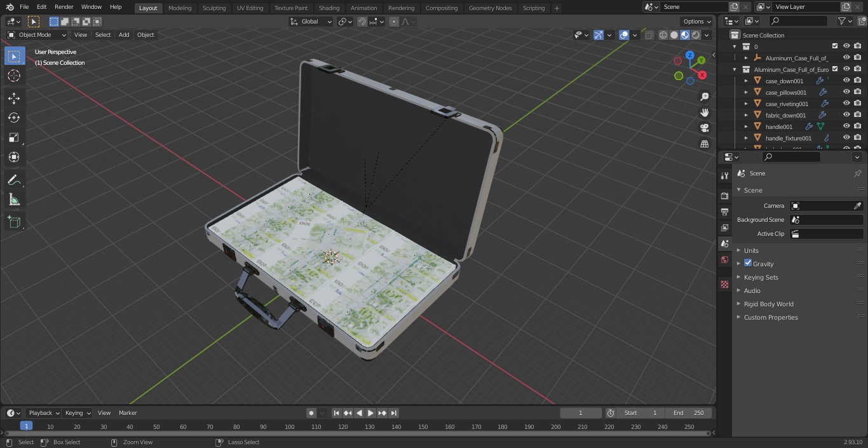The width and height of the screenshot is (868, 448).
Task: Open the Playback dropdown in timeline
Action: point(43,413)
